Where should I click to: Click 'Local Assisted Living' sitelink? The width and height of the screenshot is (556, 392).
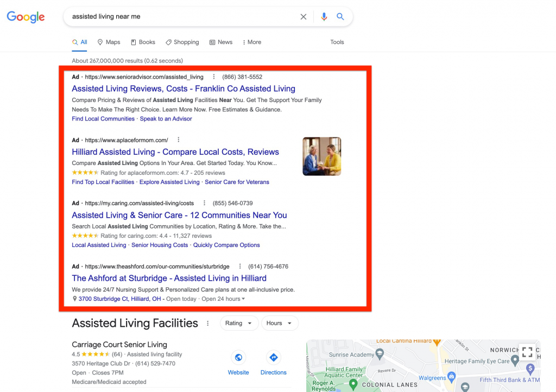pyautogui.click(x=99, y=245)
